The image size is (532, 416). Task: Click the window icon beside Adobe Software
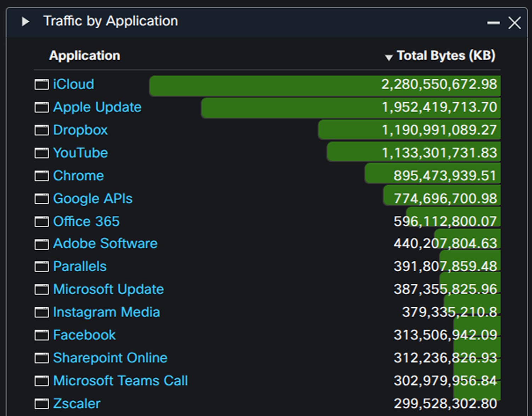pyautogui.click(x=41, y=244)
